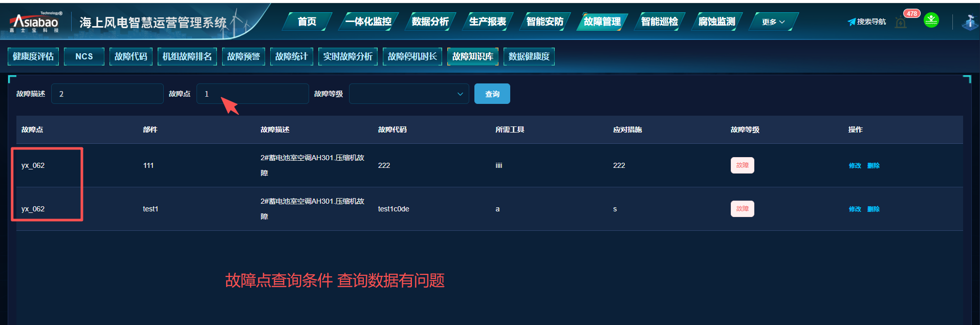The height and width of the screenshot is (325, 980).
Task: Click the 搜索导航 paper plane icon
Action: 852,22
